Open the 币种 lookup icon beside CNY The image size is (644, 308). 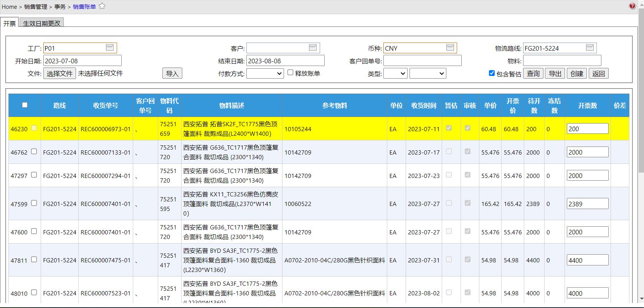(450, 48)
